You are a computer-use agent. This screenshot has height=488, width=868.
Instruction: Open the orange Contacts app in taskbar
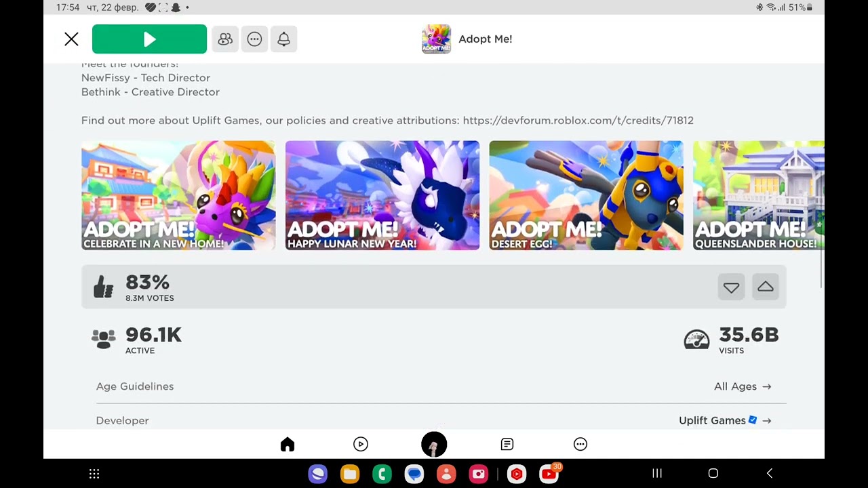coord(446,474)
